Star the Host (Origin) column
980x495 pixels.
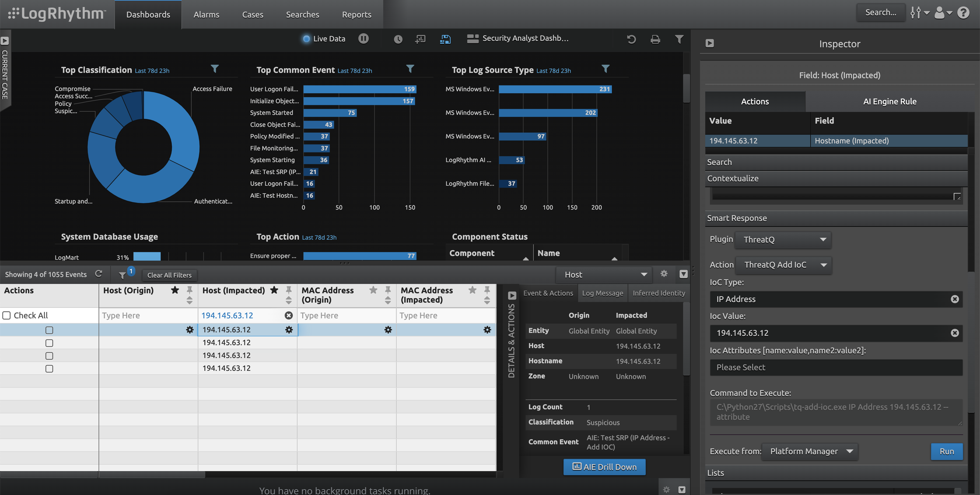(175, 290)
